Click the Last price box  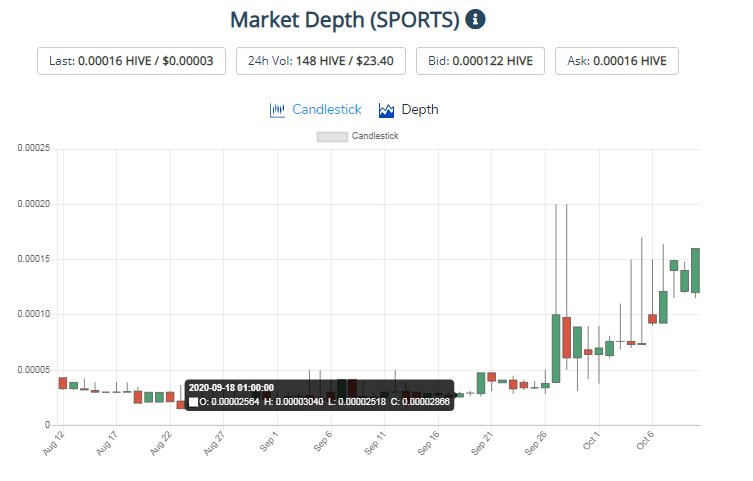(x=131, y=61)
